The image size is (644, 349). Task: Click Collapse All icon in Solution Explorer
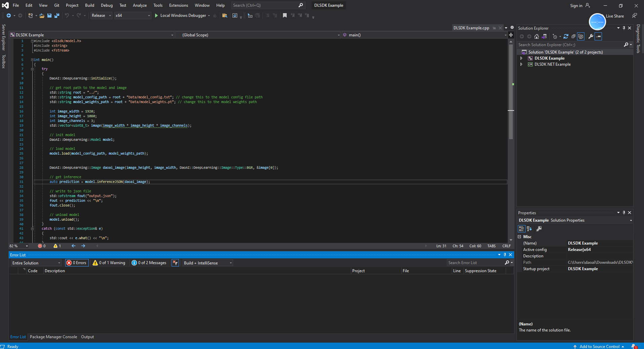(573, 36)
